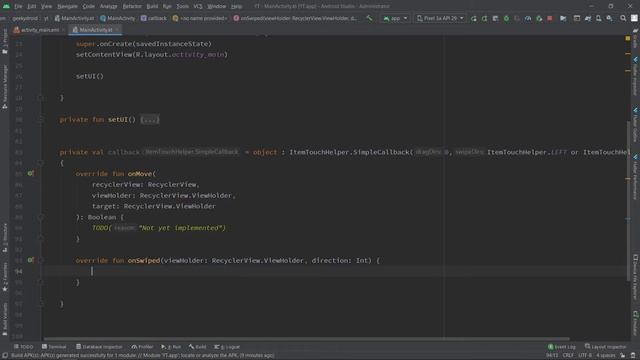
Task: Open the Structure side panel
Action: pos(5,238)
